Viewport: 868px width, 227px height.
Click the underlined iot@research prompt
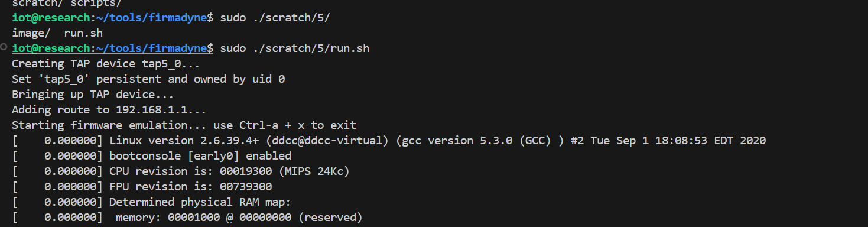tap(51, 48)
